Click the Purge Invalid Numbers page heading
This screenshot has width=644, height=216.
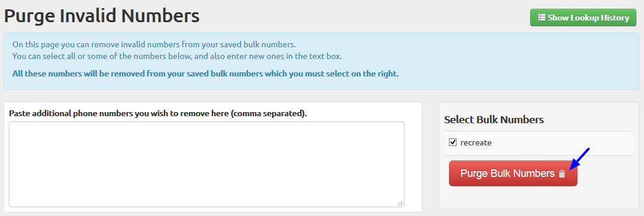[102, 16]
